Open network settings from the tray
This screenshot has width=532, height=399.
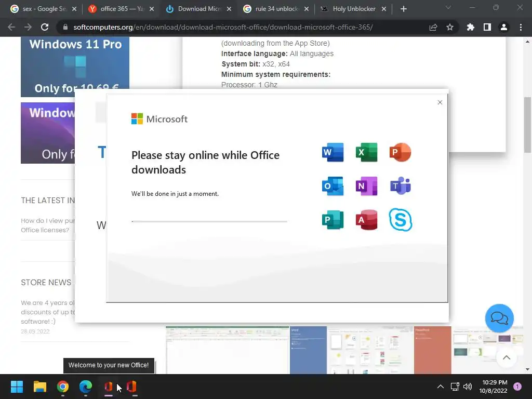coord(455,387)
